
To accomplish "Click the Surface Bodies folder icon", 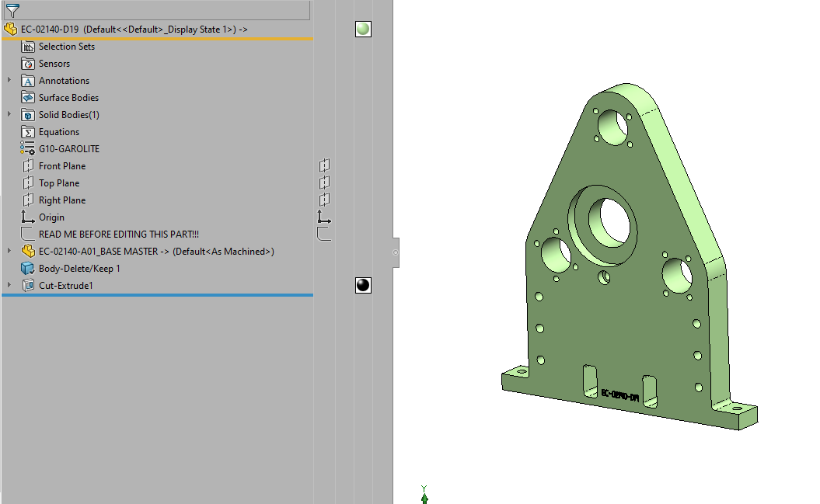I will click(28, 98).
